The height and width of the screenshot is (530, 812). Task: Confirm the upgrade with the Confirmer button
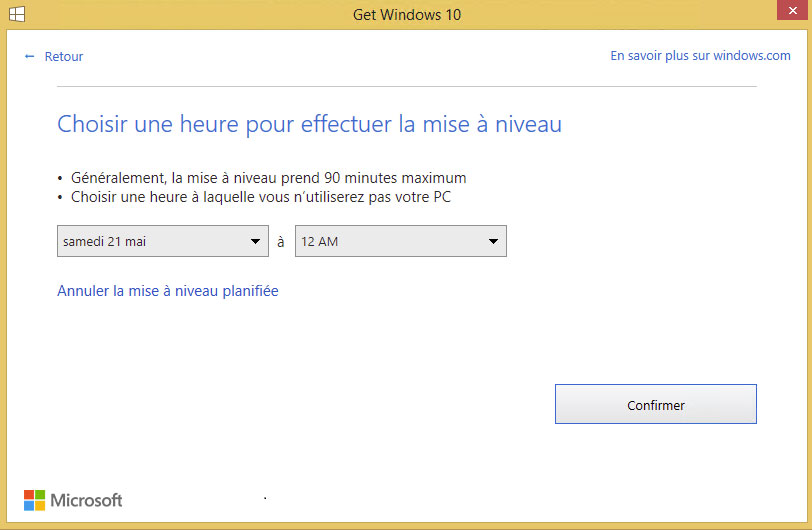[656, 404]
